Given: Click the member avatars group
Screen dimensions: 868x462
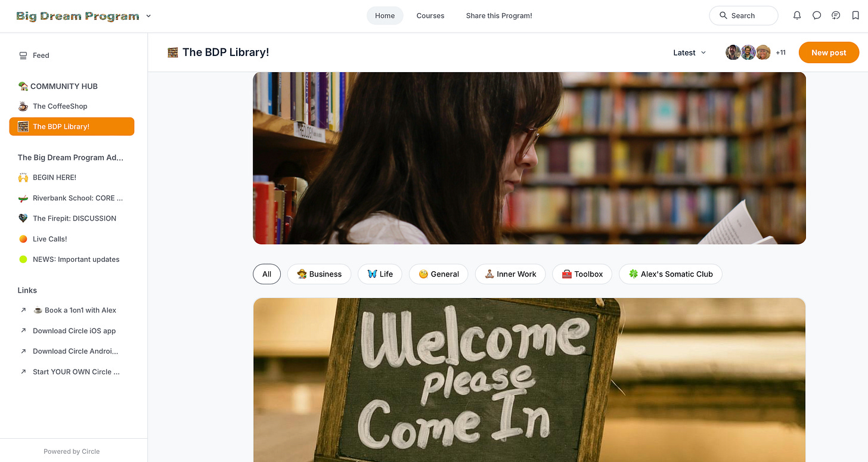Looking at the screenshot, I should pos(748,52).
